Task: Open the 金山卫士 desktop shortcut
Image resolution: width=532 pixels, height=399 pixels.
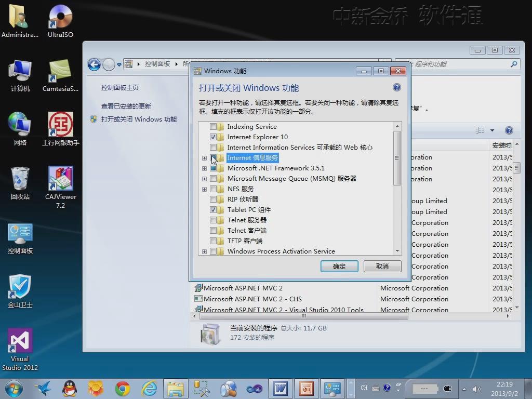Action: point(20,291)
